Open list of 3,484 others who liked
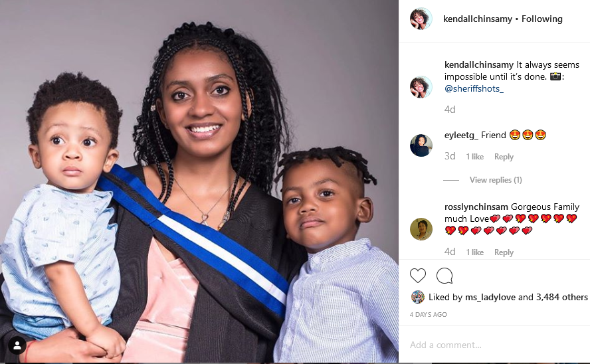This screenshot has height=364, width=590. pos(562,297)
